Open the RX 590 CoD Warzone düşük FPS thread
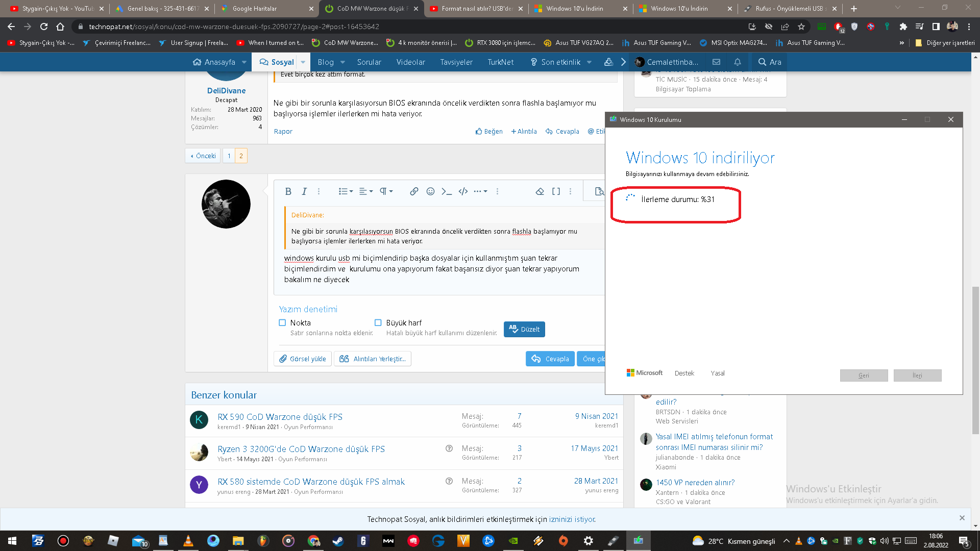 [x=280, y=417]
